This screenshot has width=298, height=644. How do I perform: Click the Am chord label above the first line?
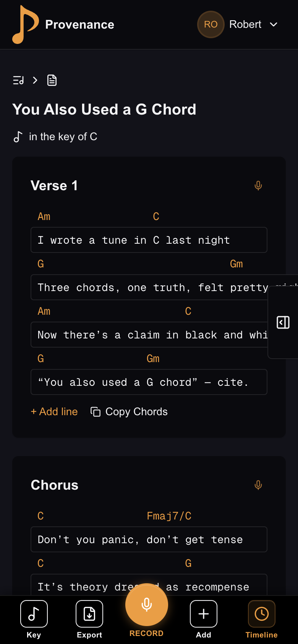coord(44,216)
